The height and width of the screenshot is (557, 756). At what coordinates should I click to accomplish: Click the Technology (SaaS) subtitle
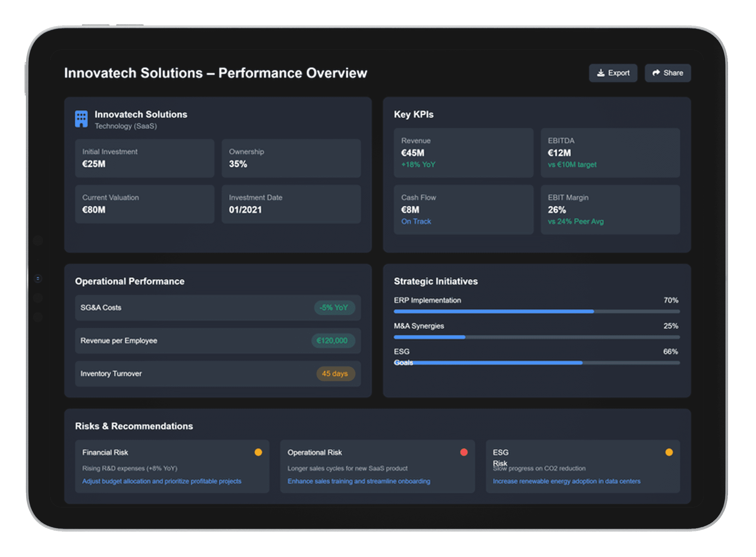tap(126, 126)
